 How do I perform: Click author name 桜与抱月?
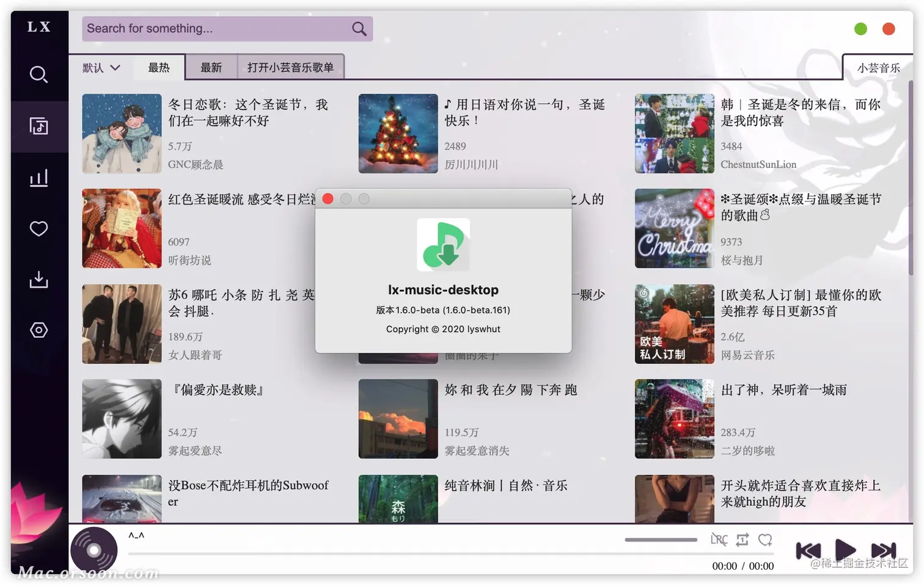742,260
